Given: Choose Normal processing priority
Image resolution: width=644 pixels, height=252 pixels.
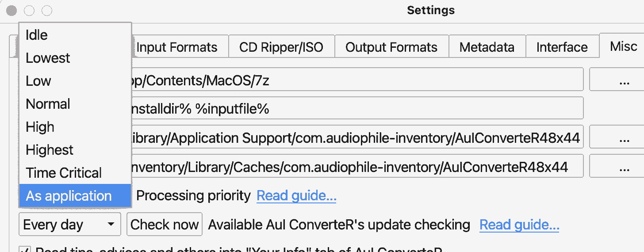Looking at the screenshot, I should (75, 104).
